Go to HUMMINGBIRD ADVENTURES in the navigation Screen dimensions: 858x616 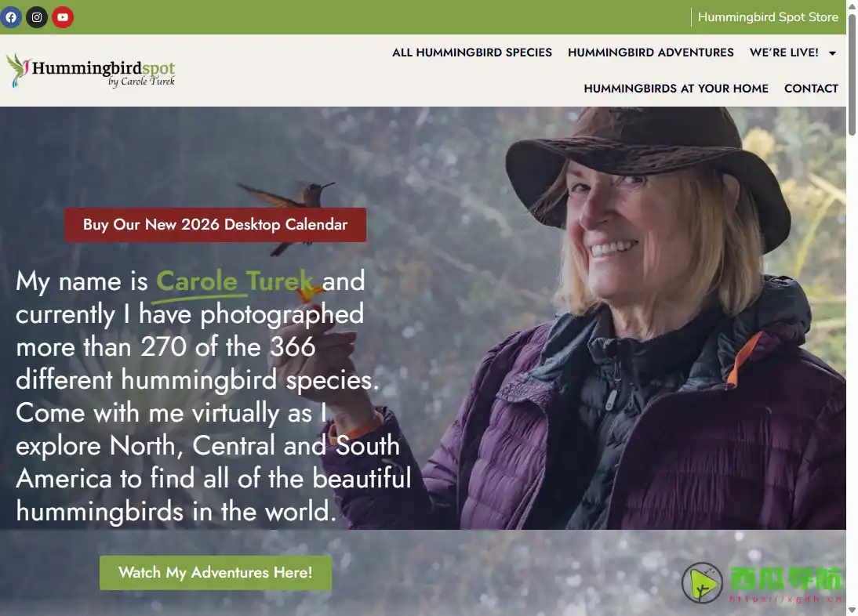(x=651, y=53)
